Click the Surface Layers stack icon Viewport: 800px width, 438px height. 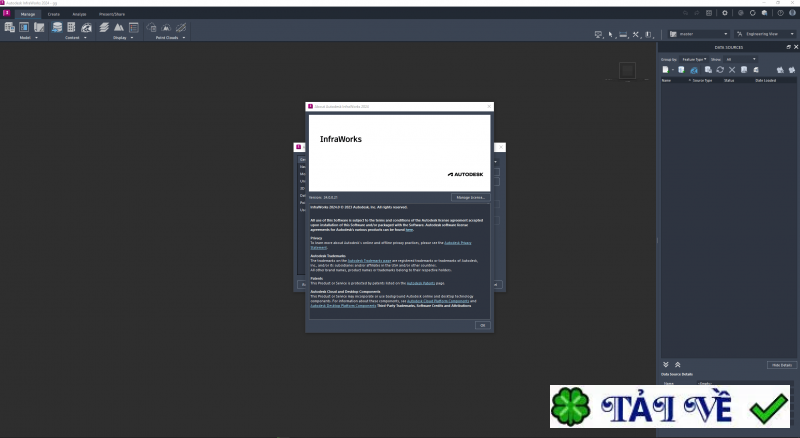[x=104, y=28]
